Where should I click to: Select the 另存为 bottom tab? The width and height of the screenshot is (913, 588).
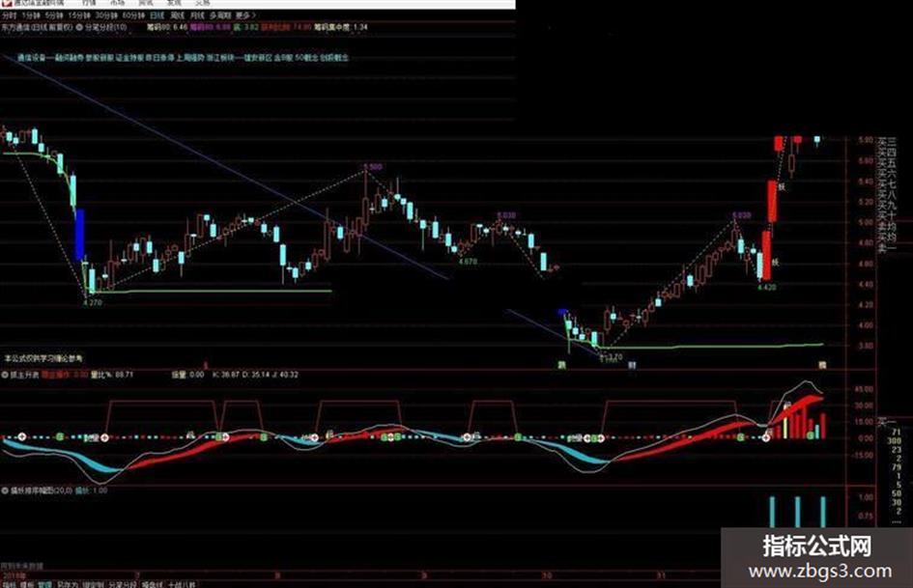coord(67,584)
